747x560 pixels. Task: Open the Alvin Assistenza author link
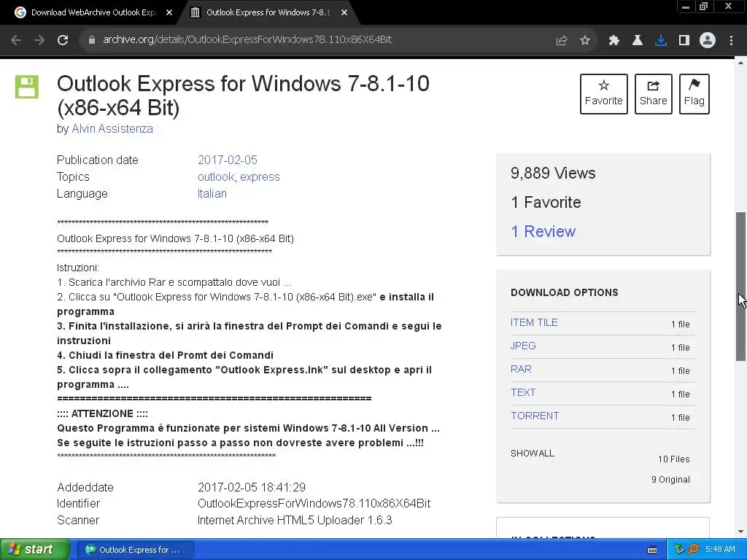[112, 128]
